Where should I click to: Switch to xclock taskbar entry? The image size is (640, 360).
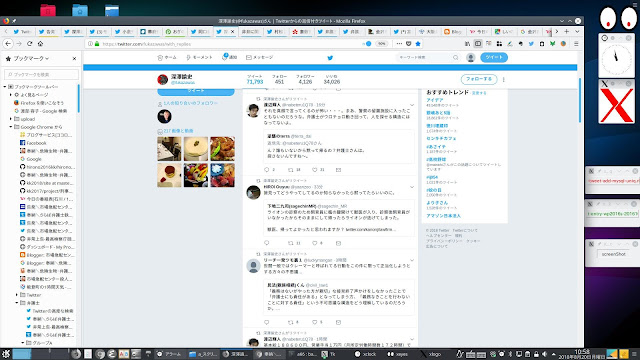pyautogui.click(x=365, y=354)
